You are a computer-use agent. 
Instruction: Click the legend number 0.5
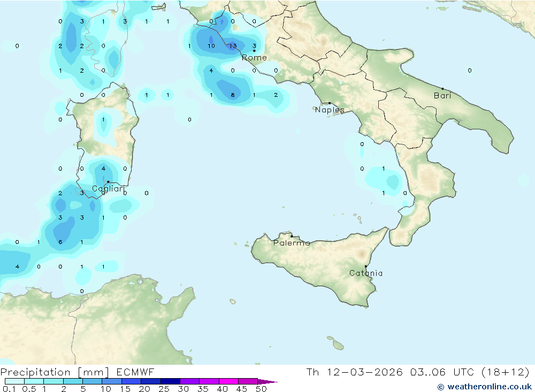coord(29,389)
